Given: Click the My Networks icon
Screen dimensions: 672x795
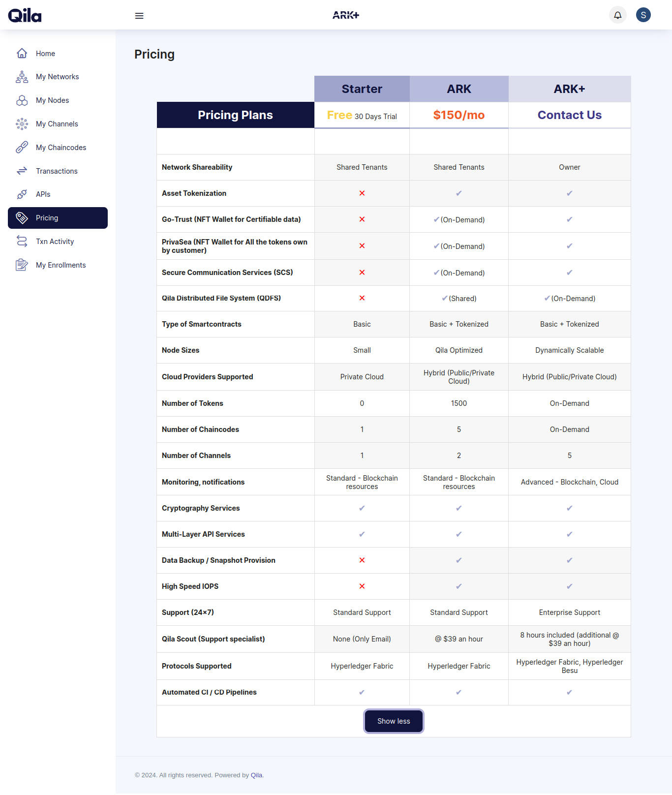Looking at the screenshot, I should [22, 77].
